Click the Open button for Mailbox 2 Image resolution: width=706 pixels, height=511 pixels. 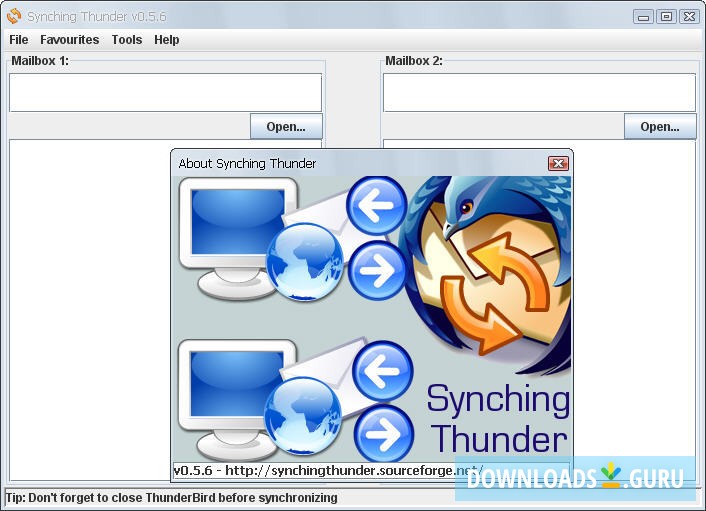[660, 127]
